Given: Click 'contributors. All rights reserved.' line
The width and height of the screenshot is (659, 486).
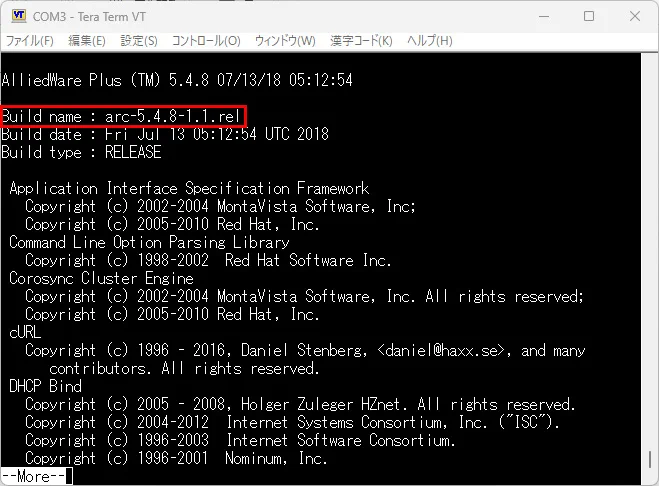Looking at the screenshot, I should click(x=184, y=368).
